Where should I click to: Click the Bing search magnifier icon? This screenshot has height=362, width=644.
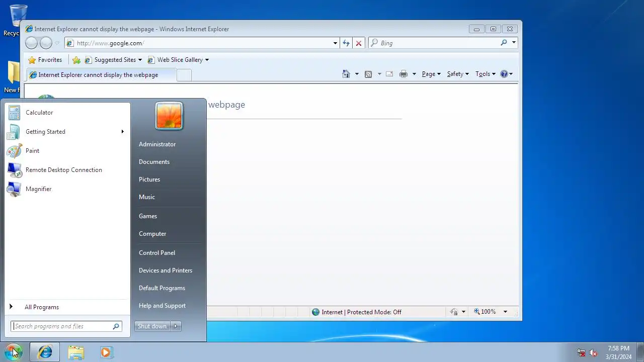tap(504, 43)
